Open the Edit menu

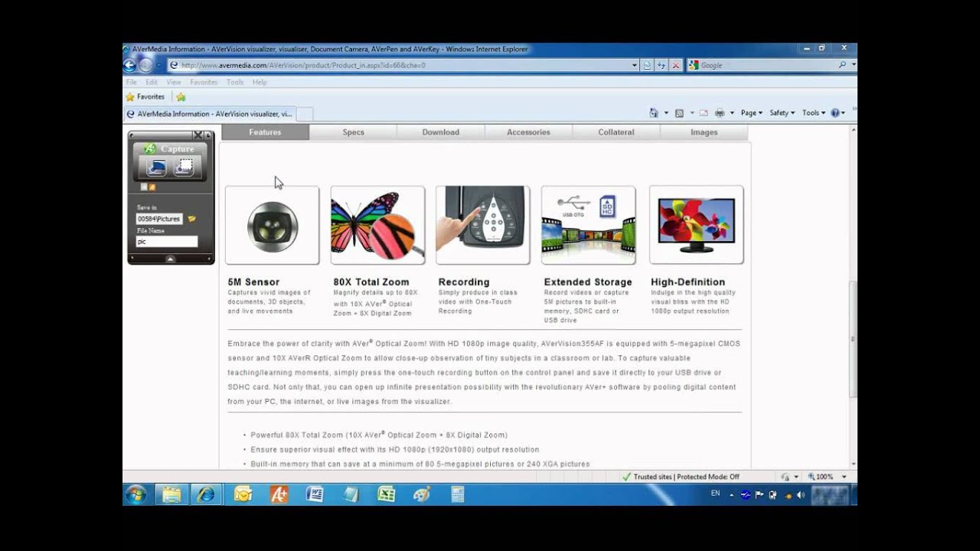click(152, 82)
